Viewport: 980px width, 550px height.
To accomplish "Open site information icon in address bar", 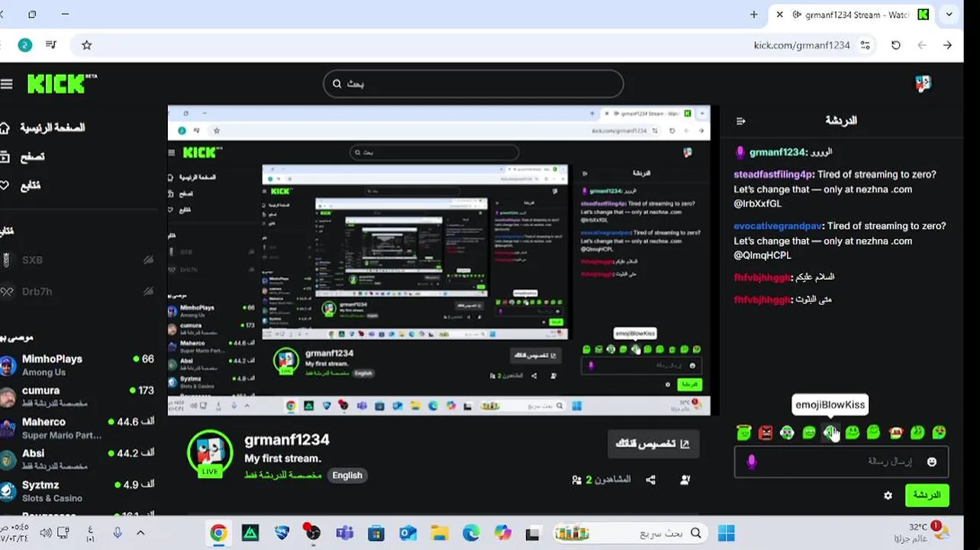I will pos(866,45).
